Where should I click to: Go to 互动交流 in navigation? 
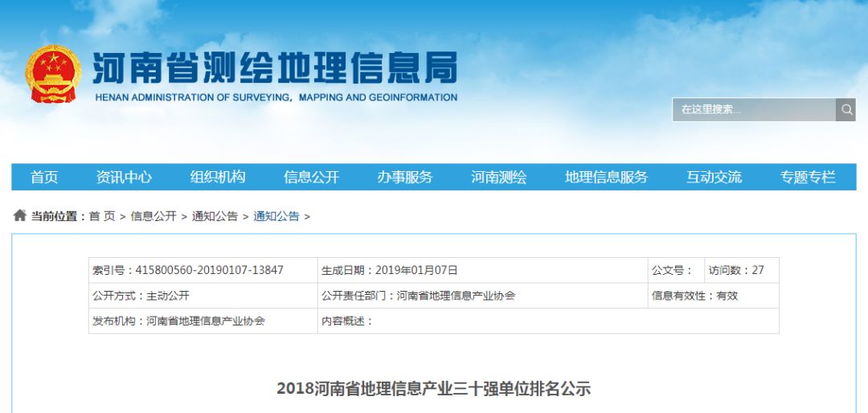714,177
